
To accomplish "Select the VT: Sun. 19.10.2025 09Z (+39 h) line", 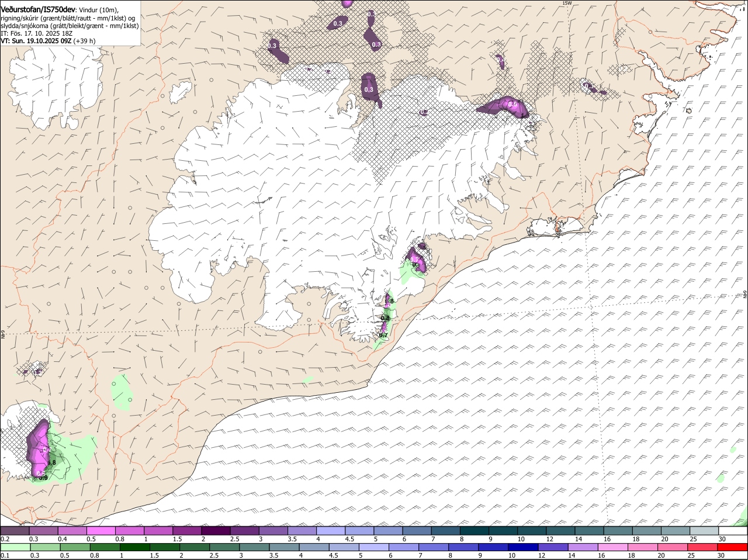I will (48, 41).
